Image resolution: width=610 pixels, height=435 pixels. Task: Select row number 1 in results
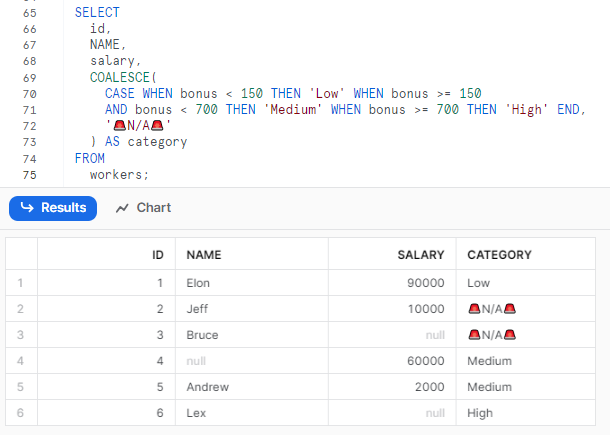point(20,283)
